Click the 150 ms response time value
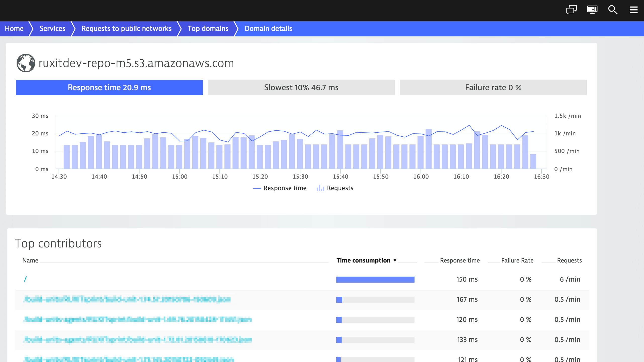This screenshot has width=644, height=362. tap(467, 279)
